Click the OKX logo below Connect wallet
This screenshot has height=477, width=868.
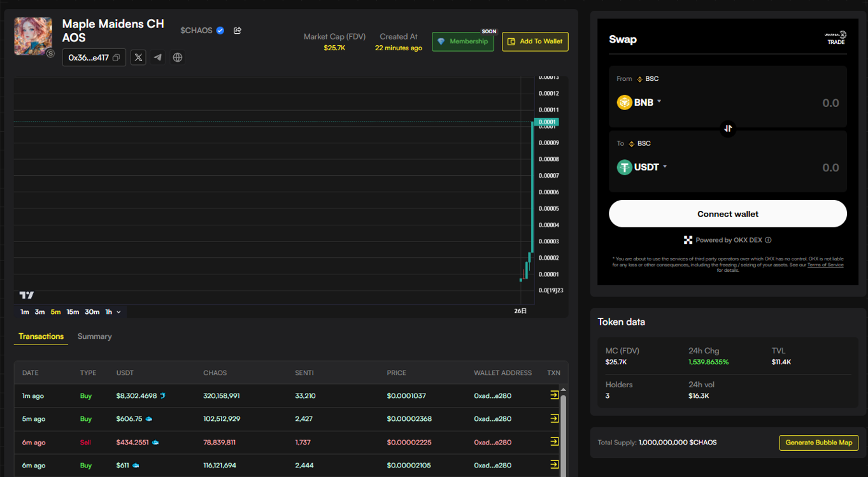[688, 240]
